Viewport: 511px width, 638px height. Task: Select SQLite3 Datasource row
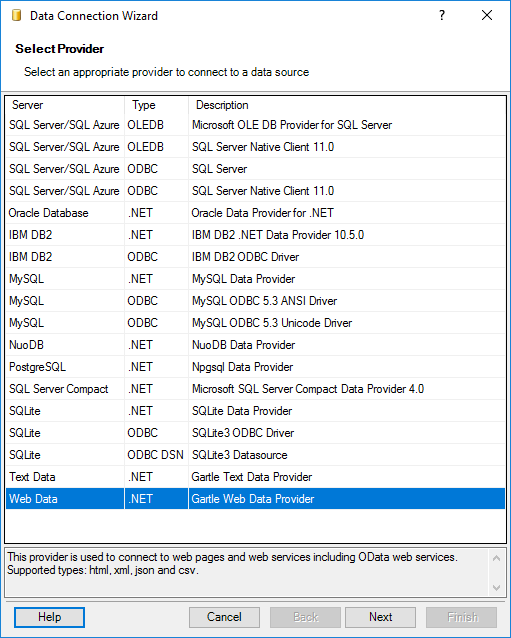[256, 454]
